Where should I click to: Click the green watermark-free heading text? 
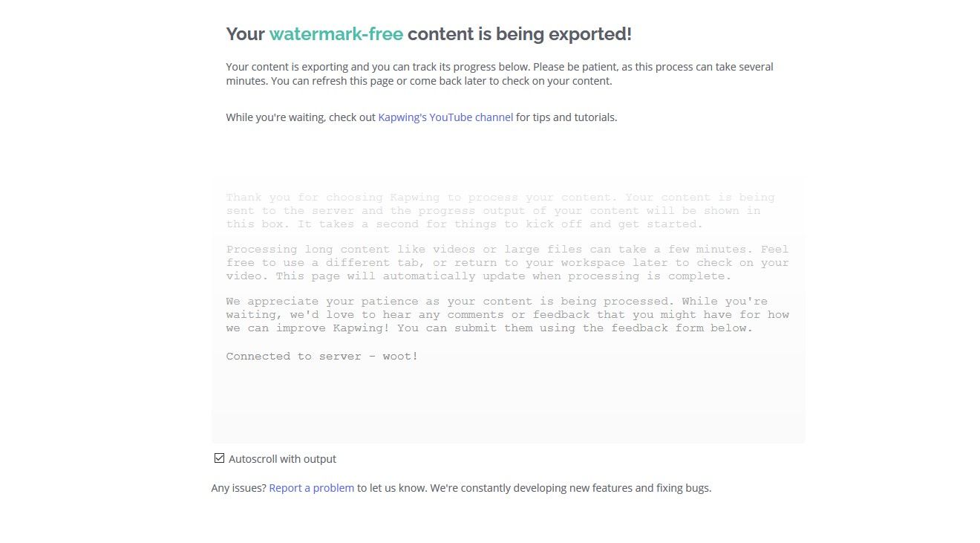click(x=336, y=34)
